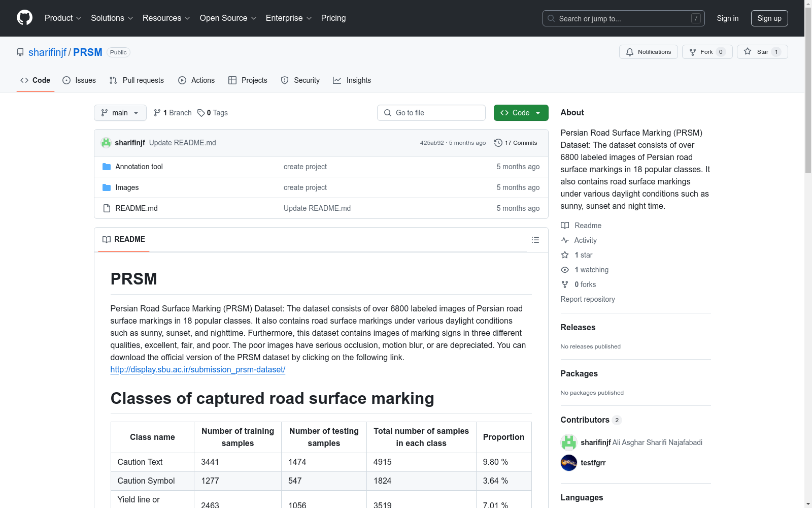The height and width of the screenshot is (508, 812).
Task: Click the Sign in link
Action: [728, 18]
